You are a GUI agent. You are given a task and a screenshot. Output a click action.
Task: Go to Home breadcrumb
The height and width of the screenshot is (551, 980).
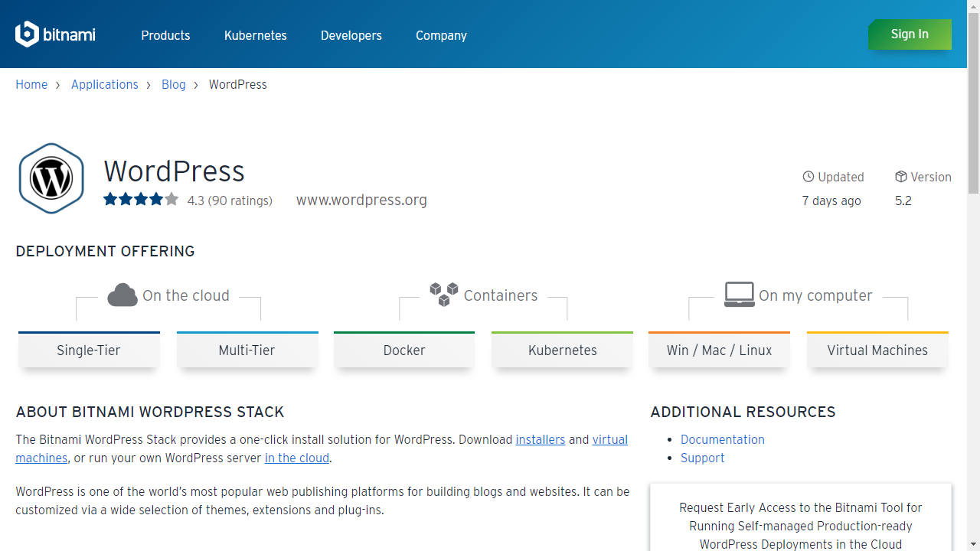tap(31, 84)
